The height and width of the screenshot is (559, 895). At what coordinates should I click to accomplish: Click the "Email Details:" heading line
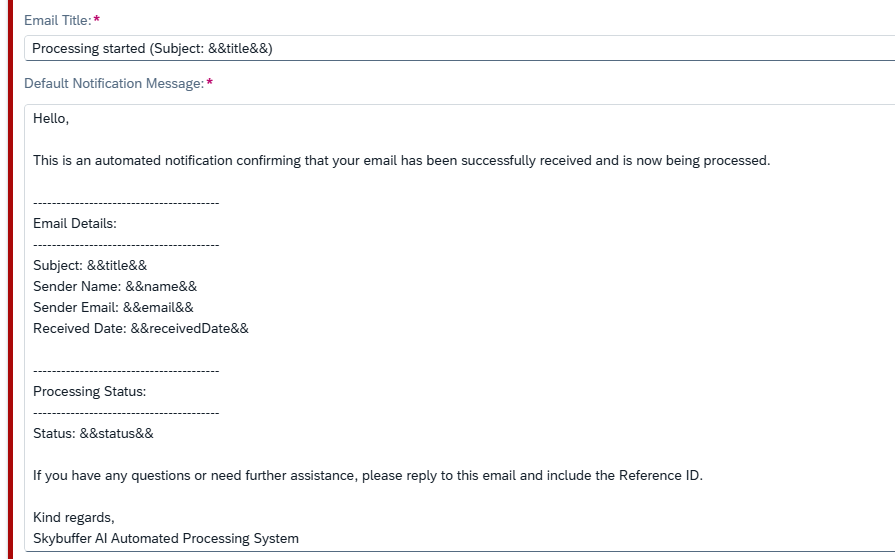click(75, 223)
